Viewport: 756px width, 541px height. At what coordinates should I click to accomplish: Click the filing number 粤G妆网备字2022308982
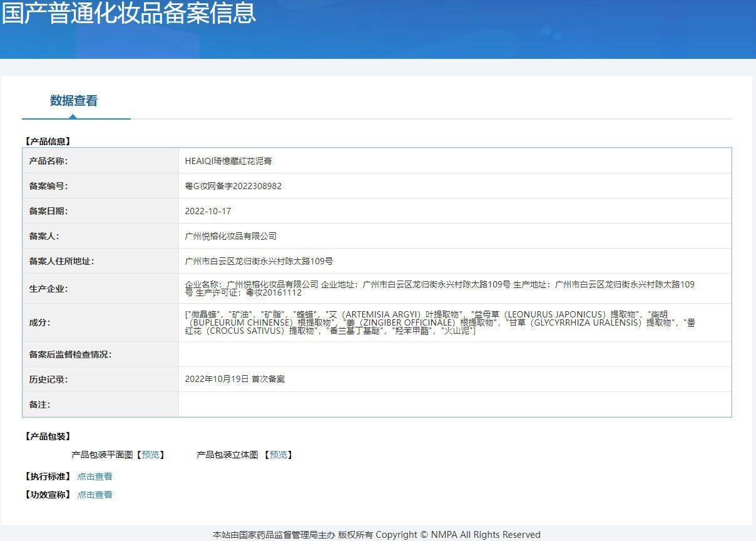(233, 186)
